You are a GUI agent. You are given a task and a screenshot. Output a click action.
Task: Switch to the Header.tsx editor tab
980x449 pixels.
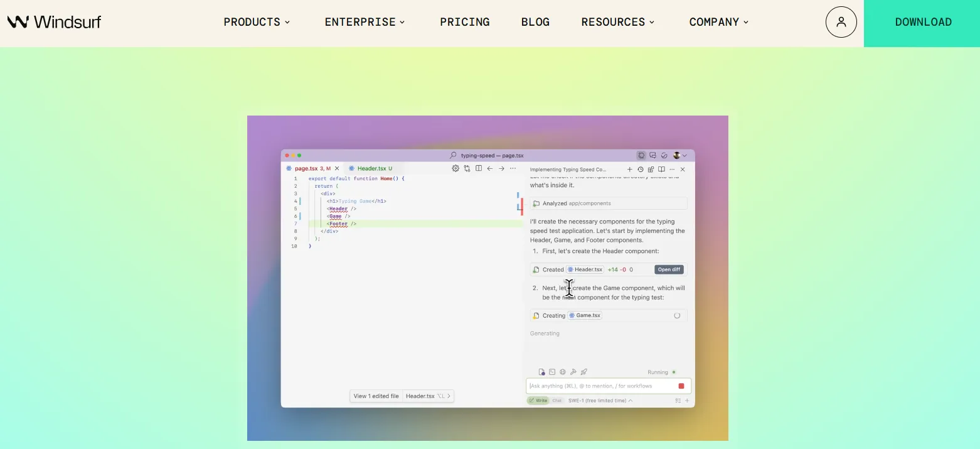(371, 168)
